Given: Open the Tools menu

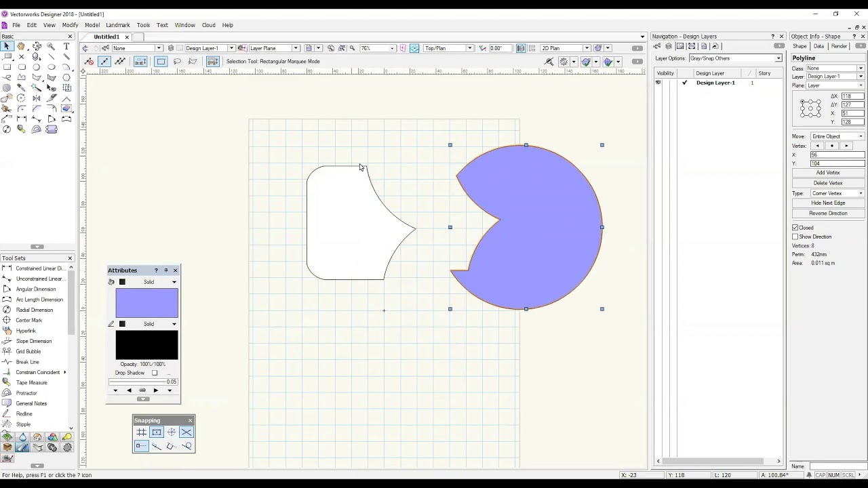Looking at the screenshot, I should (143, 25).
